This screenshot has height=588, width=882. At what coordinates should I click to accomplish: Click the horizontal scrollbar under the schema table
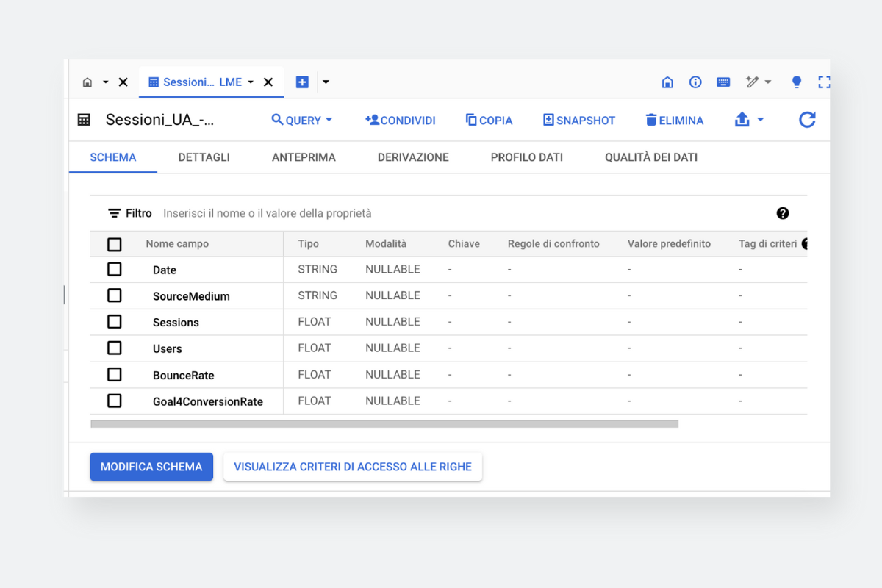(384, 423)
